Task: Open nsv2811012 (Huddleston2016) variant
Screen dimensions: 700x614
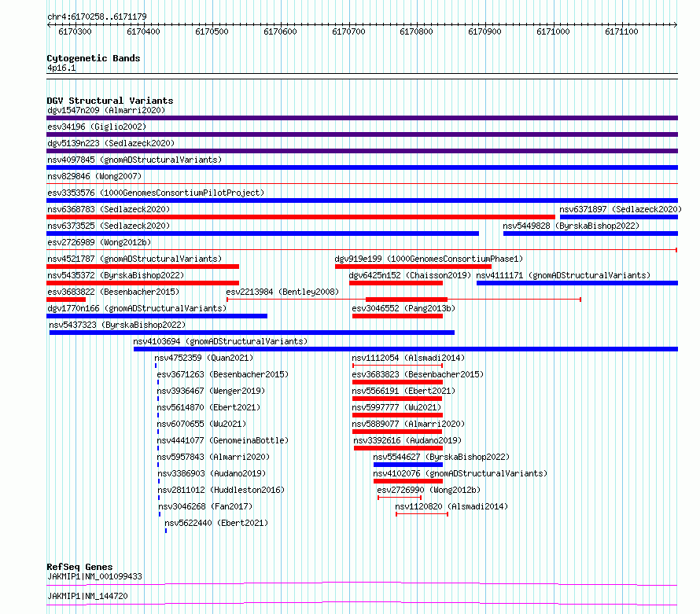Action: (221, 490)
